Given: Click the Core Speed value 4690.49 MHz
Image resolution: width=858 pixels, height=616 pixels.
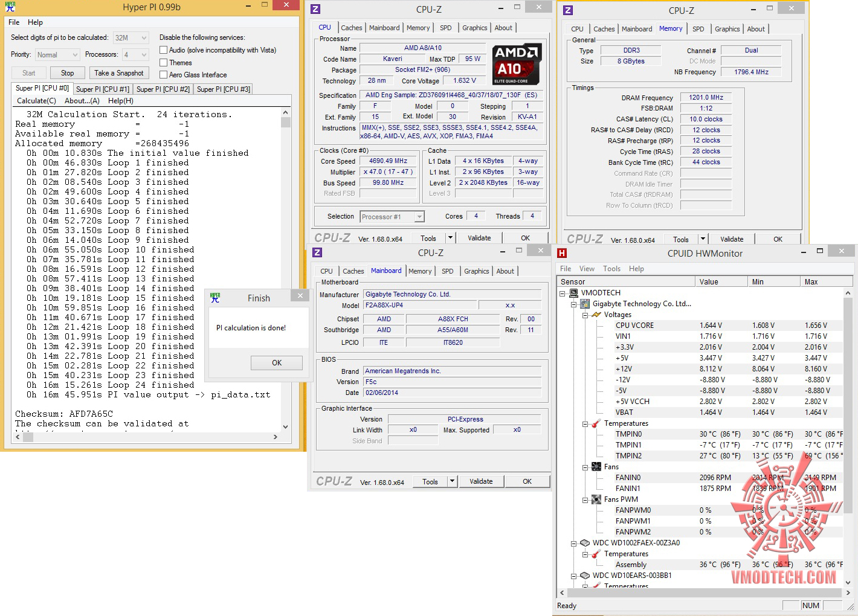Looking at the screenshot, I should coord(389,161).
